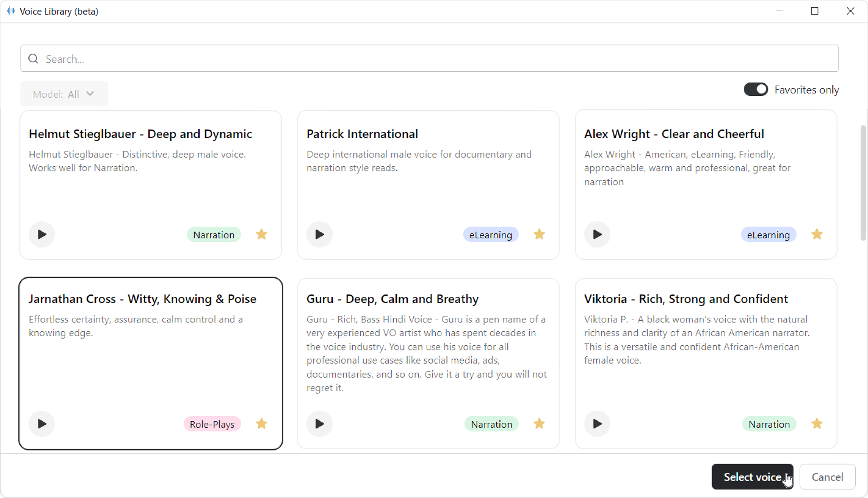The height and width of the screenshot is (498, 868).
Task: Unfavorite Patrick International using star icon
Action: pyautogui.click(x=539, y=234)
